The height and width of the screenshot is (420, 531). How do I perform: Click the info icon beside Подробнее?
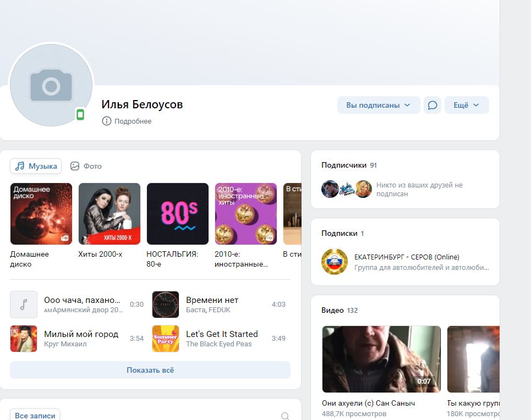point(106,121)
